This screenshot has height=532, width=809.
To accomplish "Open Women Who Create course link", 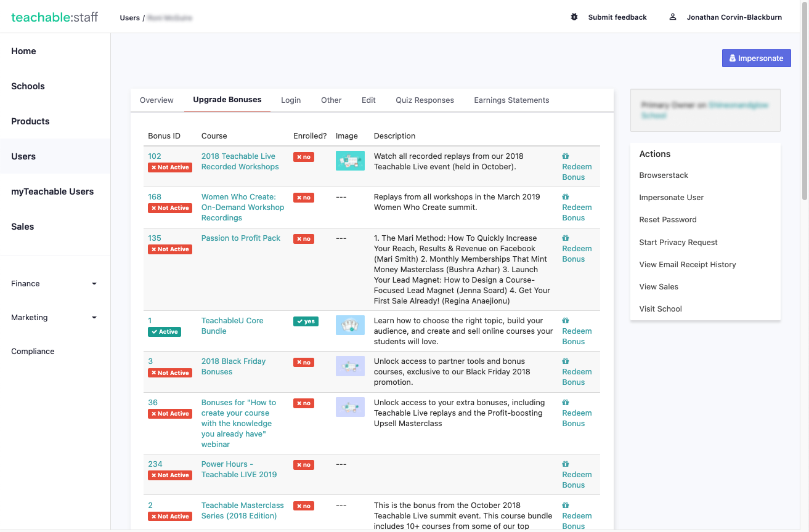I will tap(243, 208).
